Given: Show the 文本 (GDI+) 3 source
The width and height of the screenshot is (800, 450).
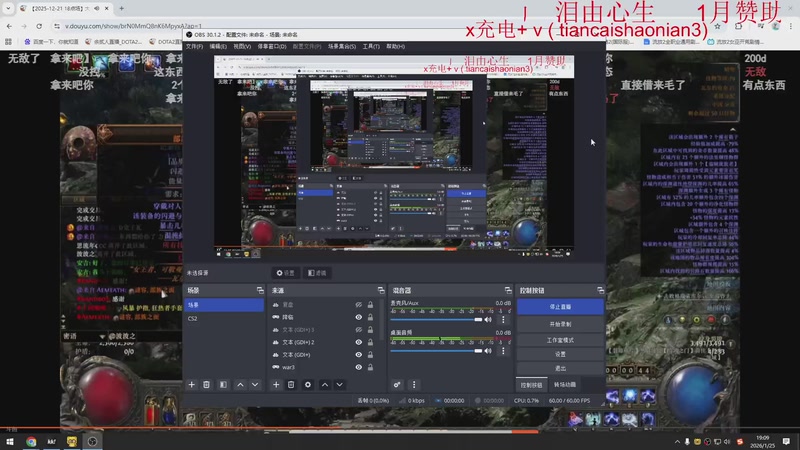Looking at the screenshot, I should coord(359,330).
